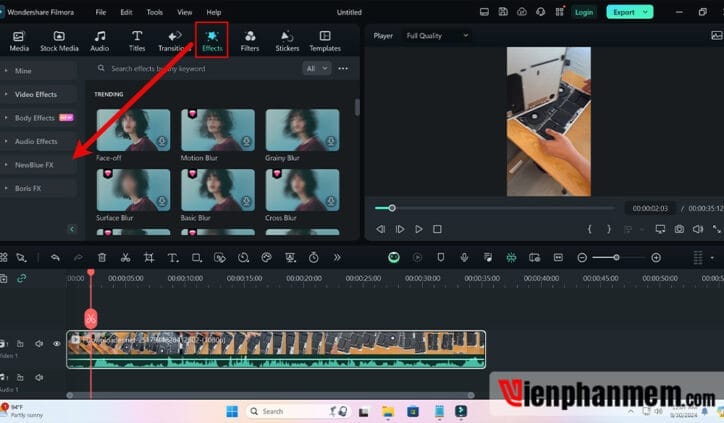Mute the Video 1 track

39,344
